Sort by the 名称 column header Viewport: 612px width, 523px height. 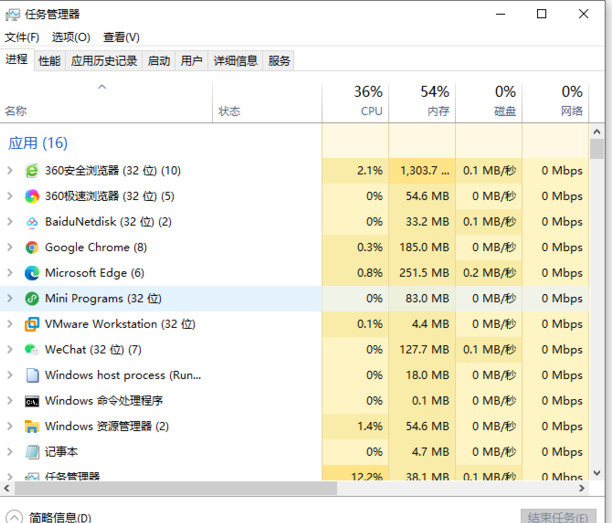point(106,102)
